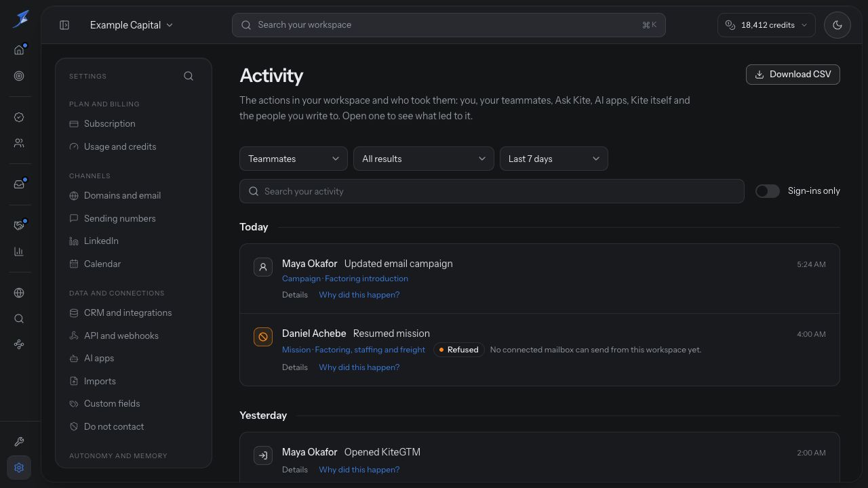
Task: Open the All results filter dropdown
Action: click(x=424, y=159)
